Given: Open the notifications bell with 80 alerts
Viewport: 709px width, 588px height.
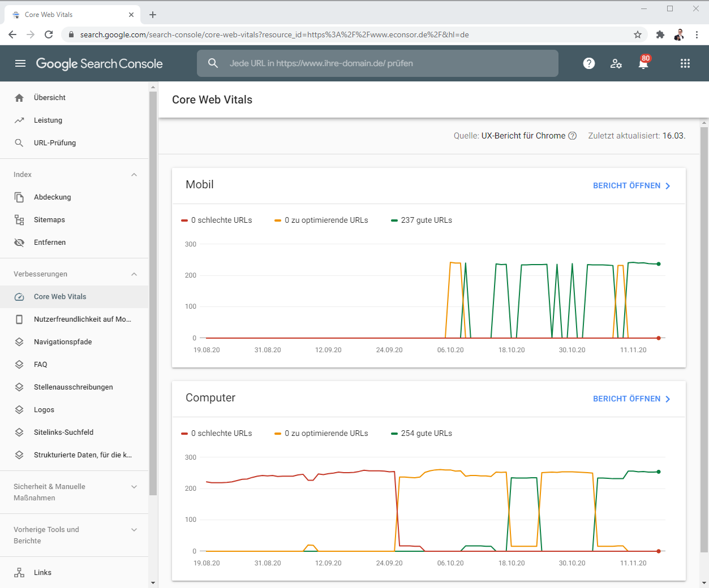Looking at the screenshot, I should pyautogui.click(x=642, y=63).
